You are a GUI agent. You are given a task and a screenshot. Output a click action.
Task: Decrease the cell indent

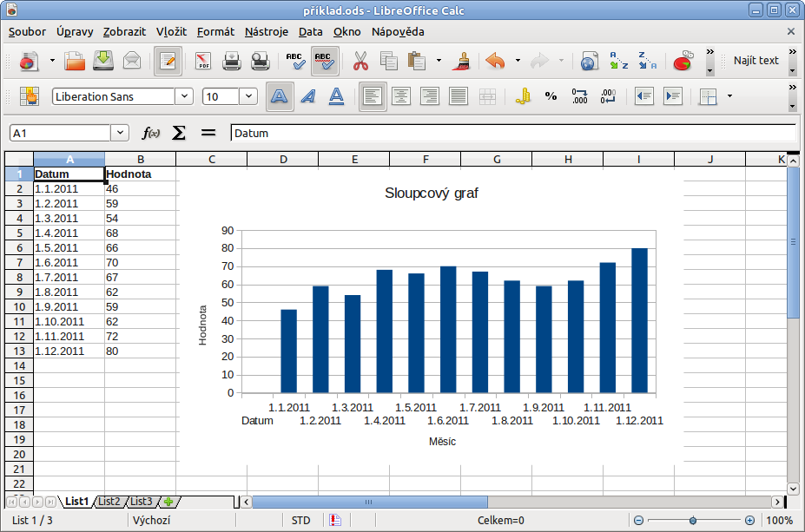tap(643, 96)
